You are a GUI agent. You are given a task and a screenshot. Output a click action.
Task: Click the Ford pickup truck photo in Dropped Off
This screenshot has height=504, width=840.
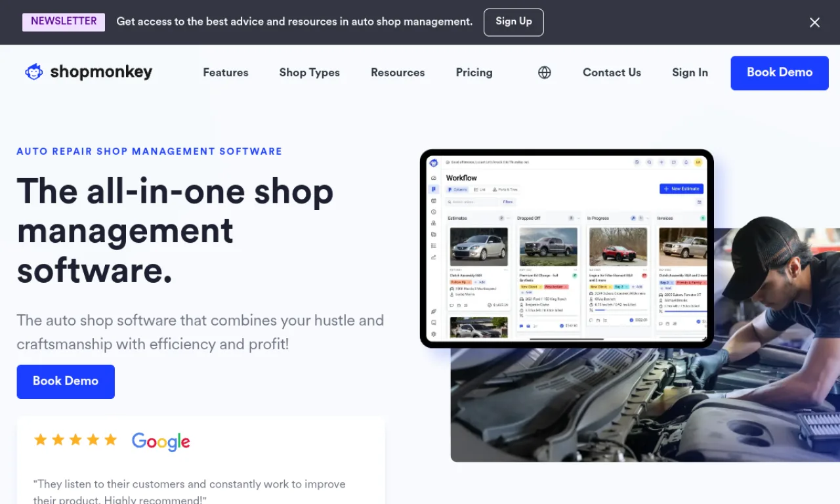[549, 247]
